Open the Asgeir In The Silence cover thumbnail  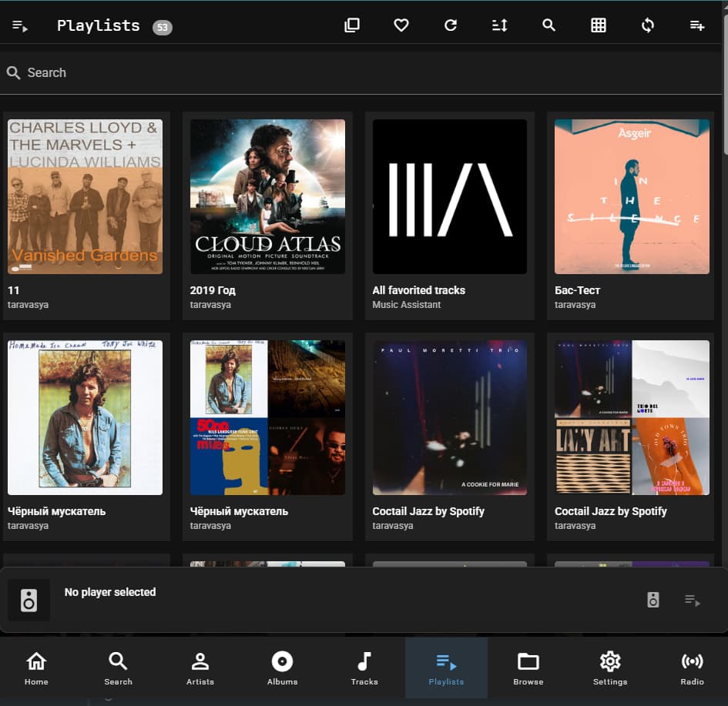[632, 196]
